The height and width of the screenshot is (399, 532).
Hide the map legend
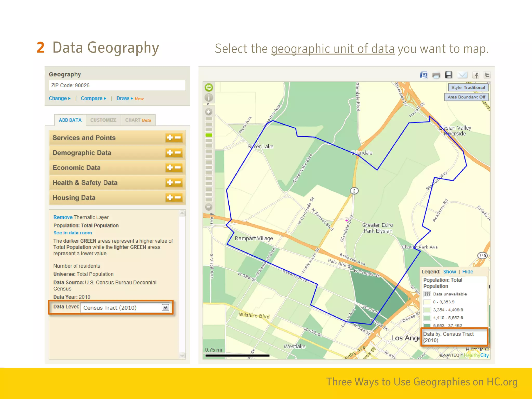pyautogui.click(x=467, y=272)
